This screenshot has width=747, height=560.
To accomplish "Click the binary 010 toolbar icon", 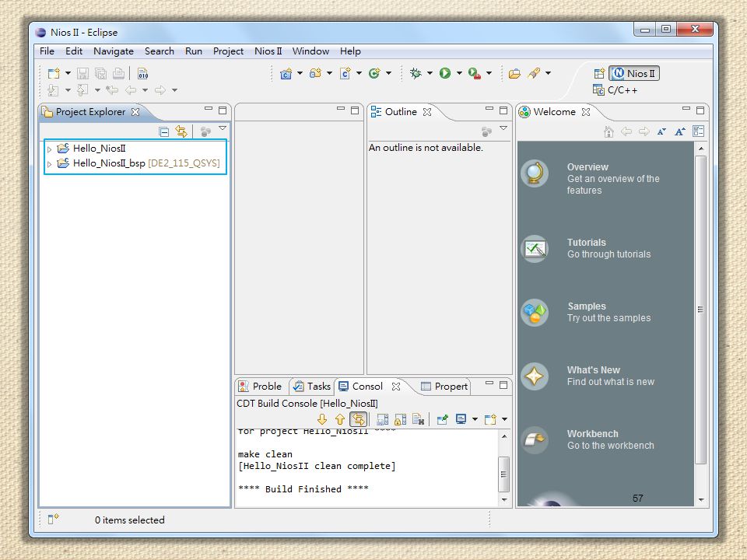I will 143,73.
